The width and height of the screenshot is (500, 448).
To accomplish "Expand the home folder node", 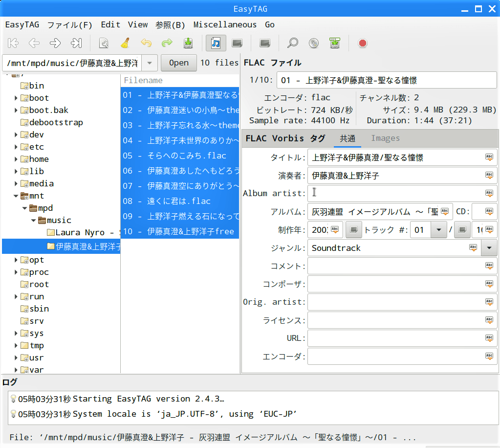I will pyautogui.click(x=16, y=159).
